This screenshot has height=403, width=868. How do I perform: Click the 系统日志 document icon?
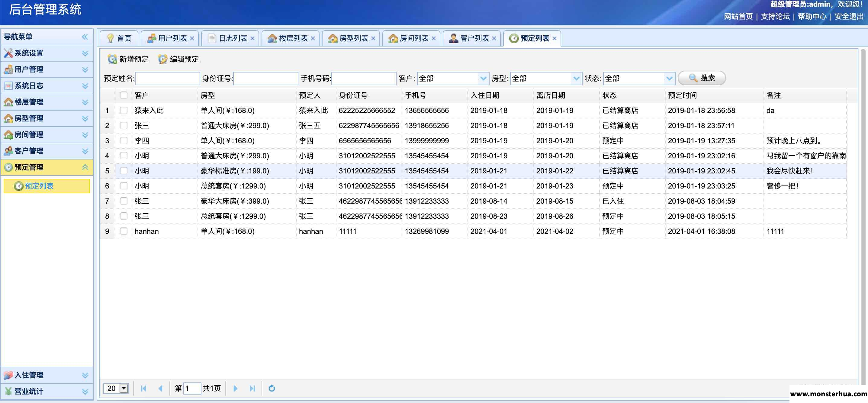coord(8,85)
